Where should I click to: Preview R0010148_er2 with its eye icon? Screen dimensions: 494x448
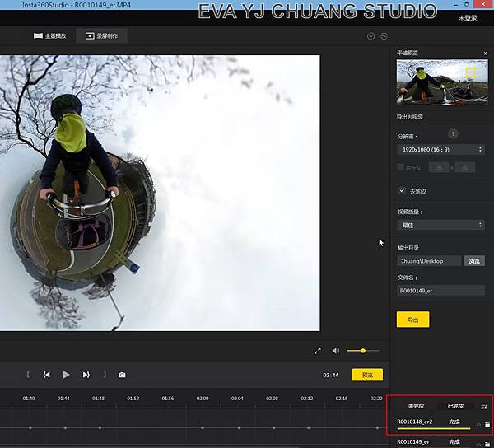coord(478,425)
